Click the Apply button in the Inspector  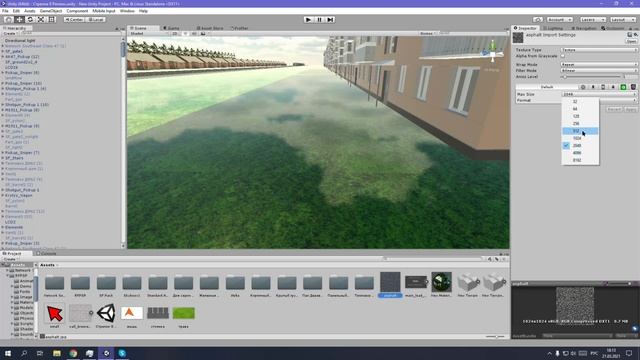click(631, 109)
